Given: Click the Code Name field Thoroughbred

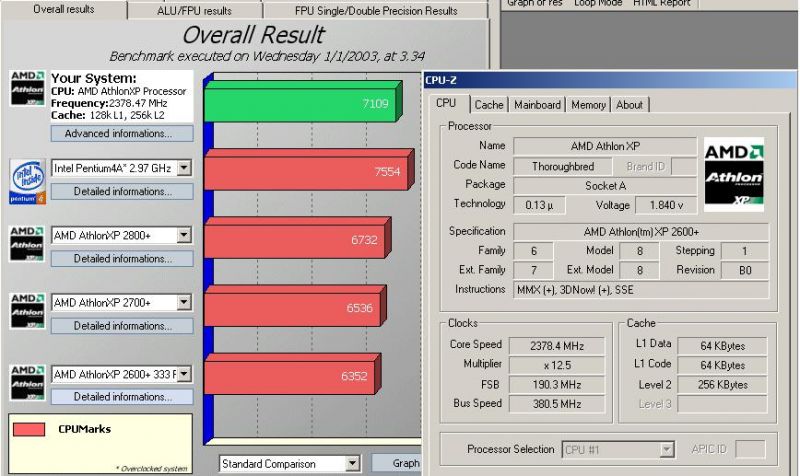Looking at the screenshot, I should coord(563,166).
